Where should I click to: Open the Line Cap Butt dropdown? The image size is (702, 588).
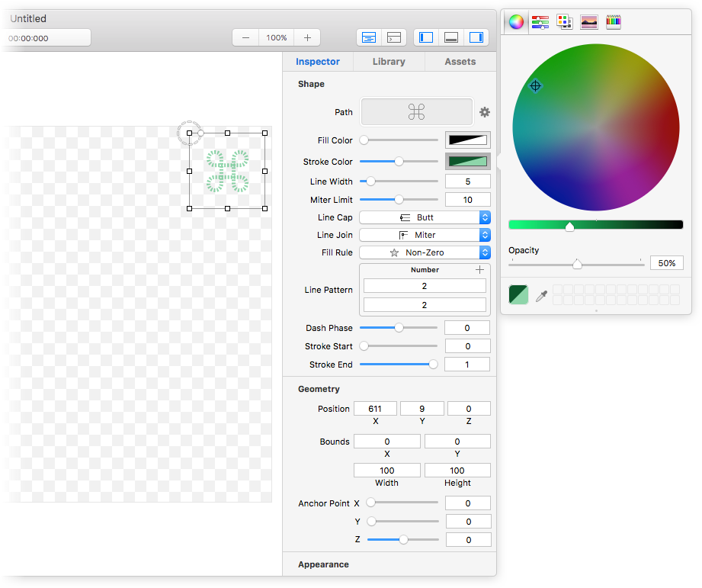click(425, 217)
